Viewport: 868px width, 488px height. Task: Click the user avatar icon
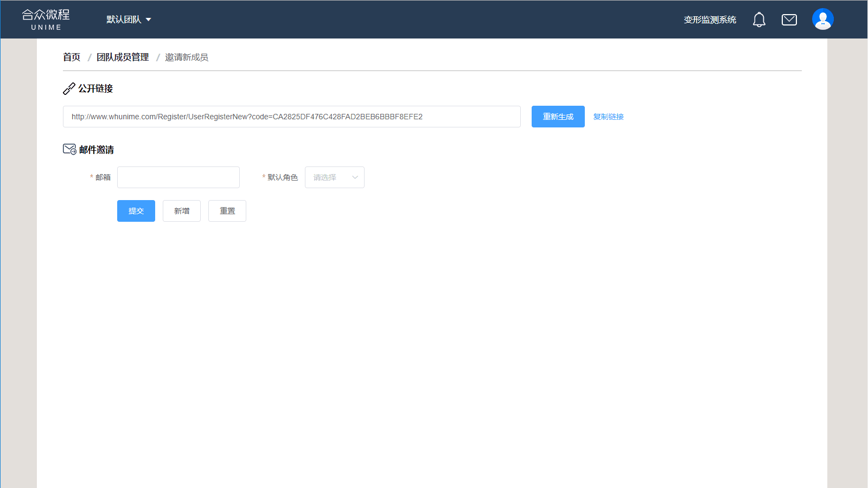pyautogui.click(x=822, y=20)
